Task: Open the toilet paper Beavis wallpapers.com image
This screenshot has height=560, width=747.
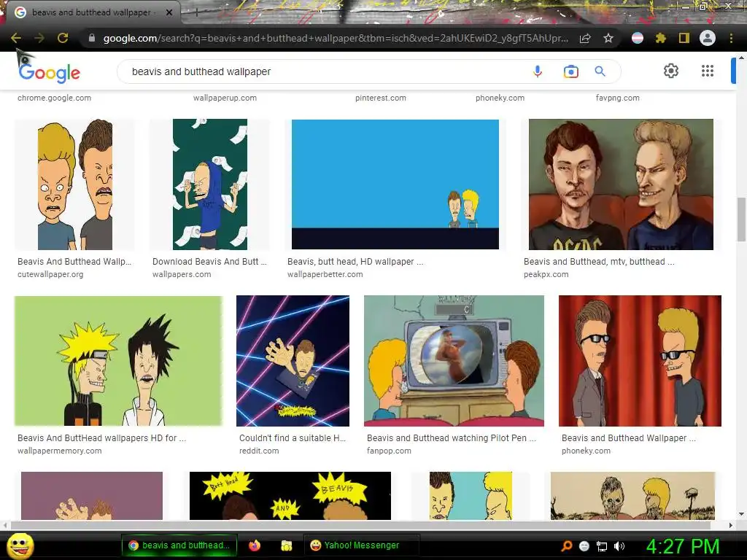Action: tap(209, 184)
